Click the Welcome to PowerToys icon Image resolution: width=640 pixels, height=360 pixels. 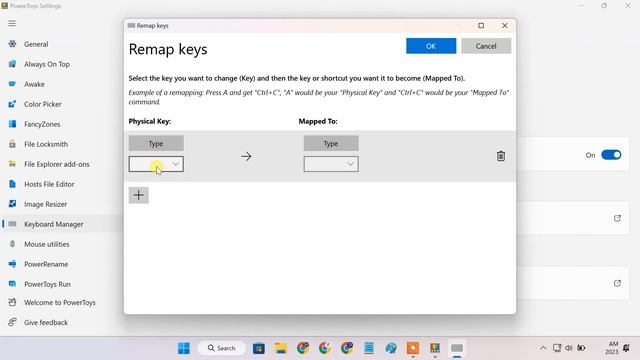tap(12, 302)
